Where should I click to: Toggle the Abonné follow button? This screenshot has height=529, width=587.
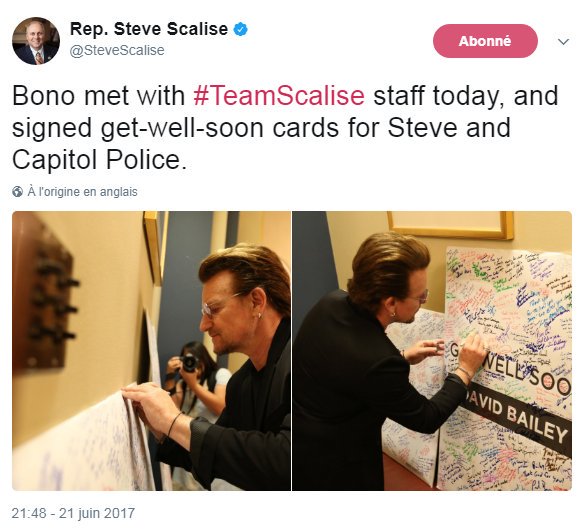point(485,41)
